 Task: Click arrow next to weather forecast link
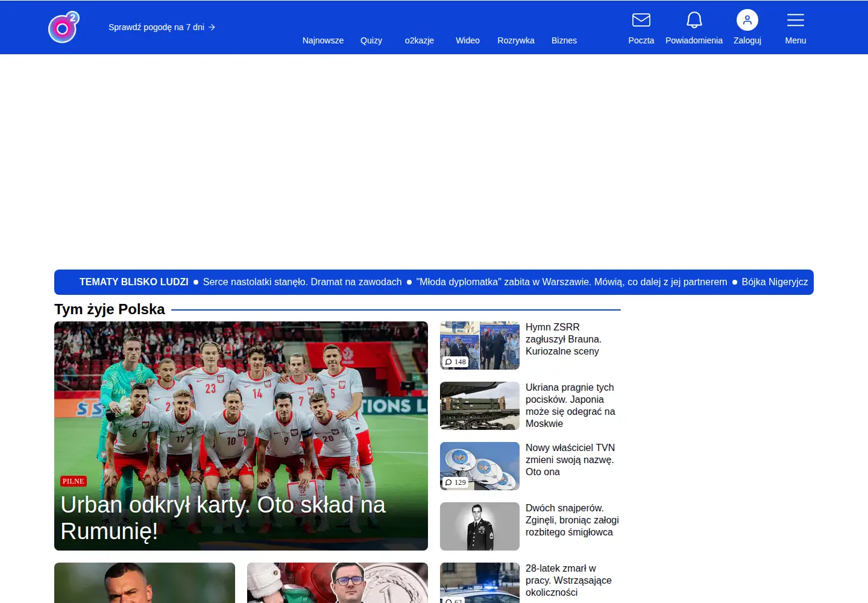(x=212, y=27)
